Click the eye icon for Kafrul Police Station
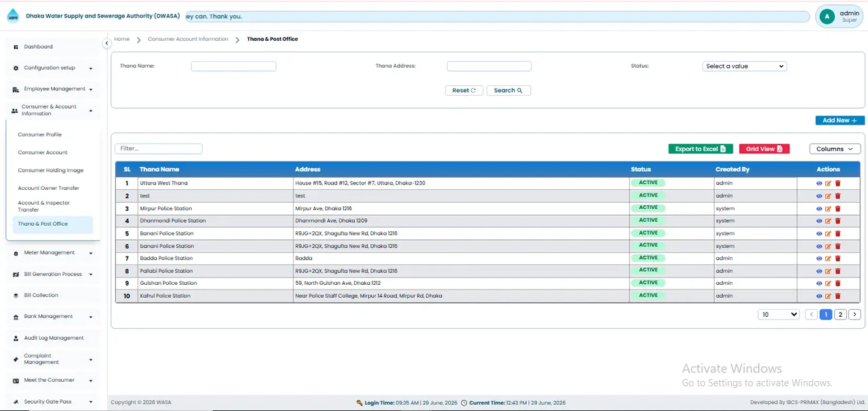This screenshot has width=868, height=411. 819,296
